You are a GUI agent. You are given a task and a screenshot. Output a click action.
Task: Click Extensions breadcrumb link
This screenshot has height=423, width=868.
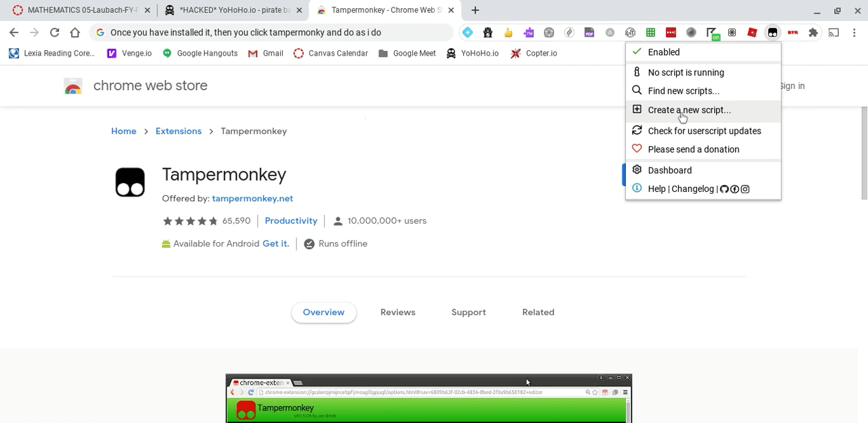click(178, 131)
